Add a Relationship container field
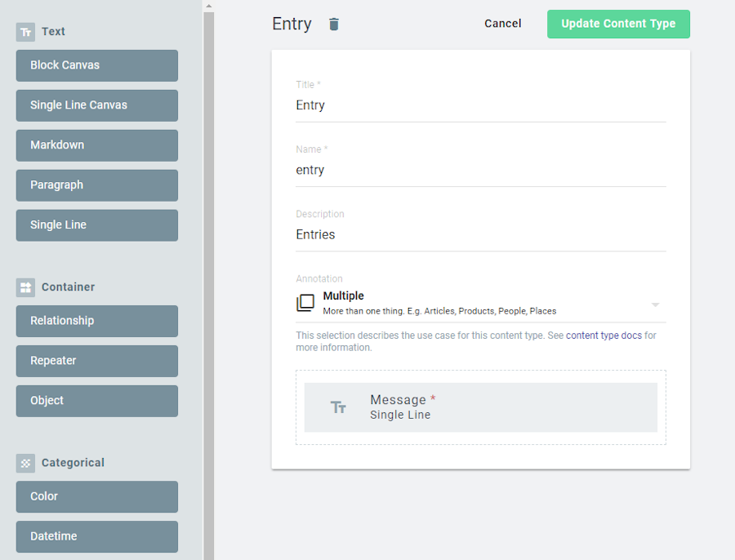Viewport: 735px width, 560px height. pyautogui.click(x=97, y=321)
